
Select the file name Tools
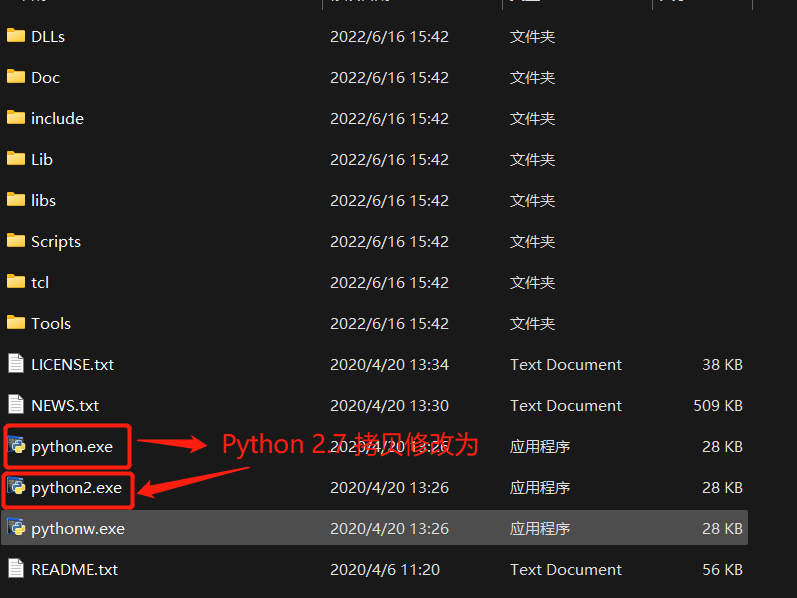(51, 323)
